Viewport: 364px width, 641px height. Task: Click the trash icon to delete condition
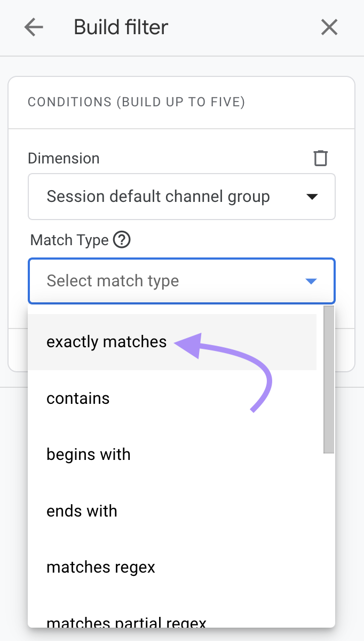[320, 158]
